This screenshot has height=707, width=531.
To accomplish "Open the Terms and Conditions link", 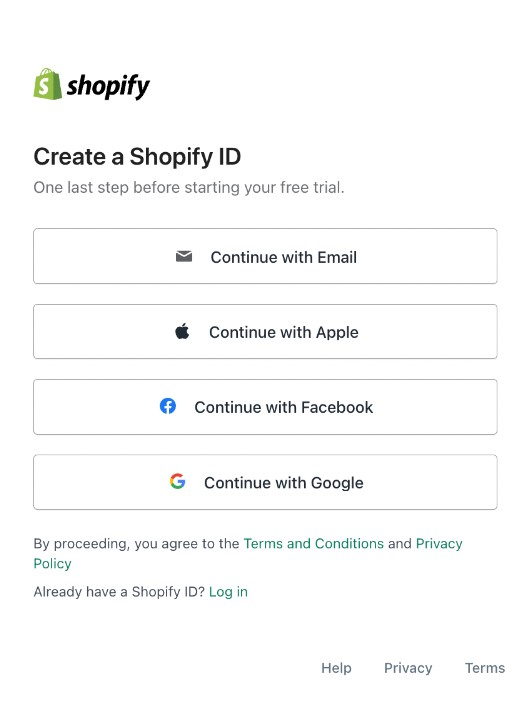I will 314,543.
